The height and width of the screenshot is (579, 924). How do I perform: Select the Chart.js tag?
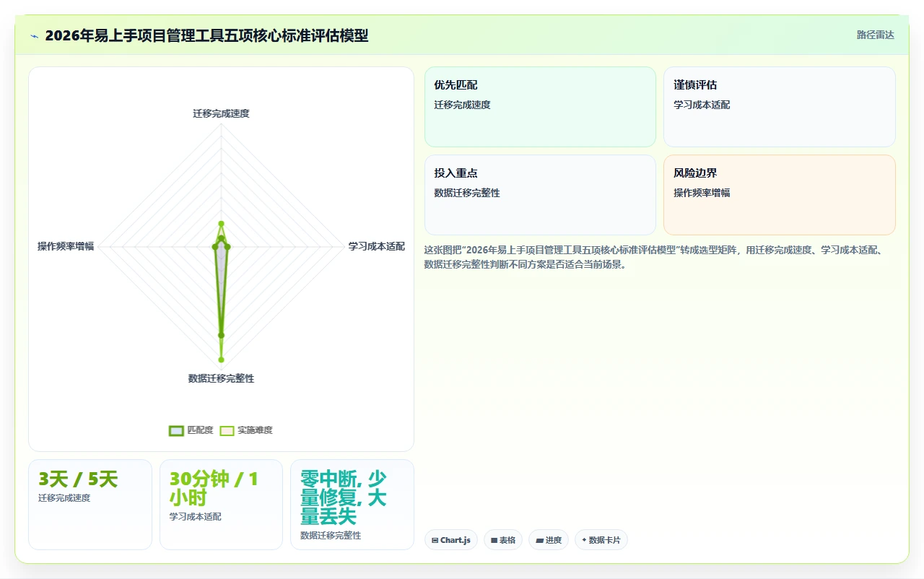(x=451, y=540)
